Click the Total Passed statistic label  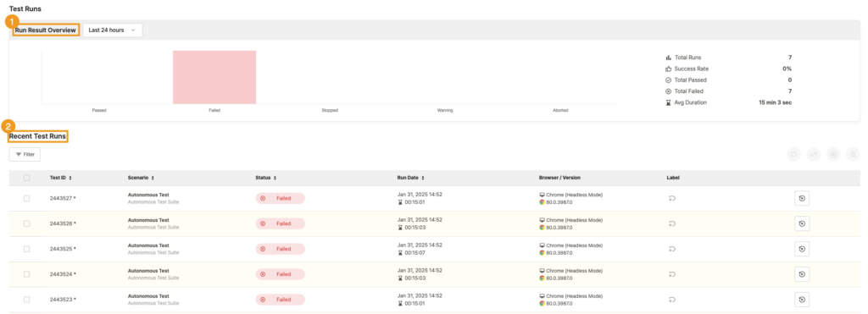690,80
